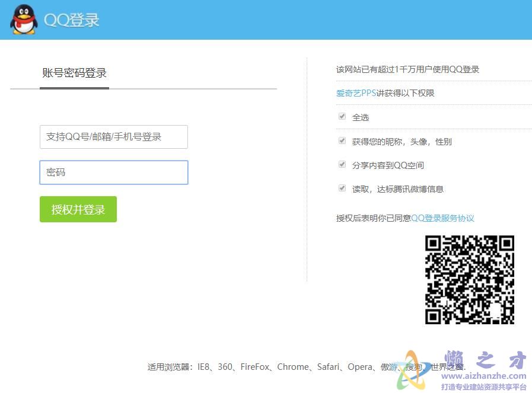Toggle 读取，达标腾讯微博信息 checkbox

pos(342,188)
